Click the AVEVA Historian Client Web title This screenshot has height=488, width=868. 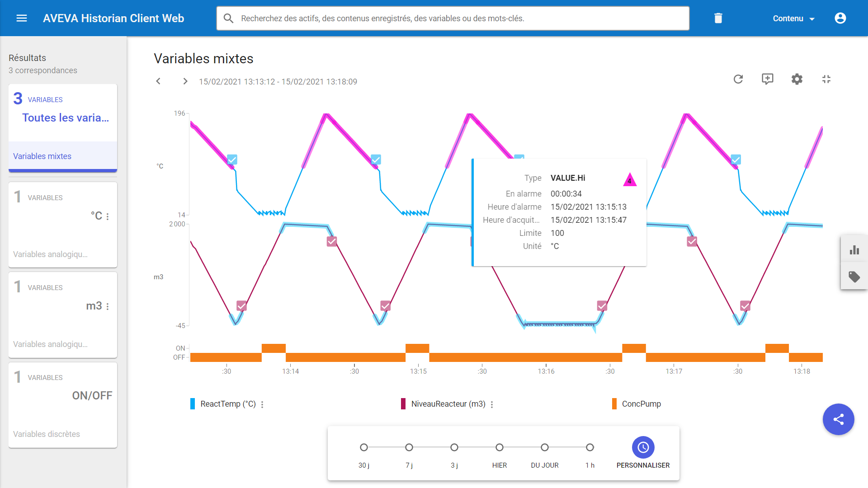coord(113,18)
